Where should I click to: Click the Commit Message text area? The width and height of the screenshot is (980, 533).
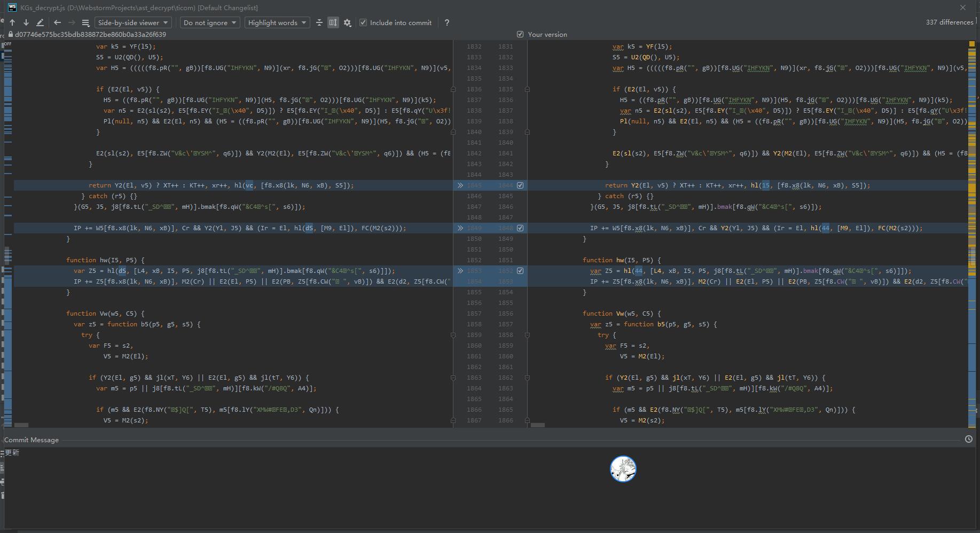click(490, 487)
